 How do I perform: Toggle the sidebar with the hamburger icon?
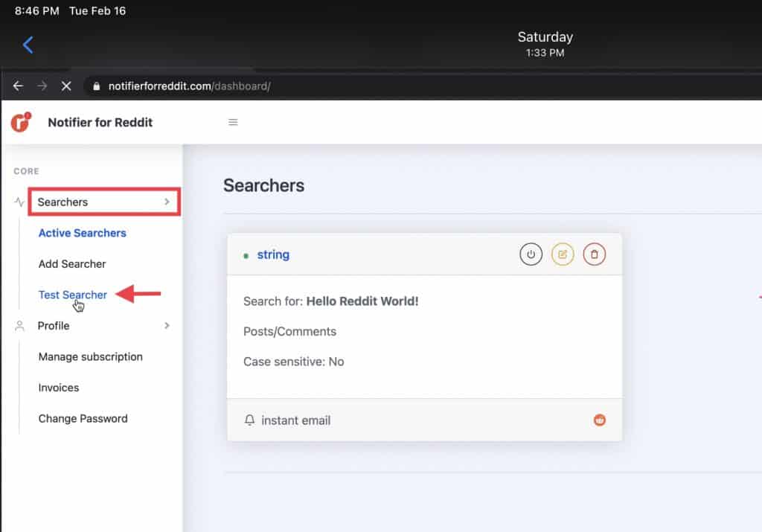coord(233,122)
